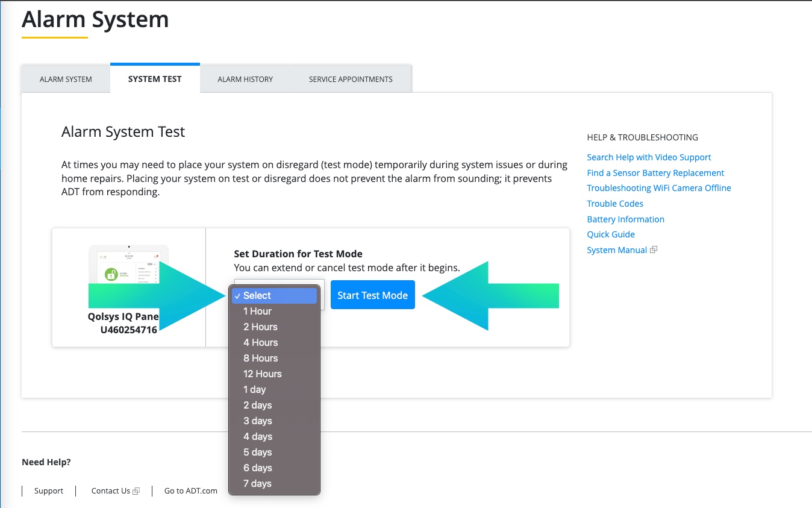The height and width of the screenshot is (508, 812).
Task: Select the 7 days duration option
Action: coord(257,483)
